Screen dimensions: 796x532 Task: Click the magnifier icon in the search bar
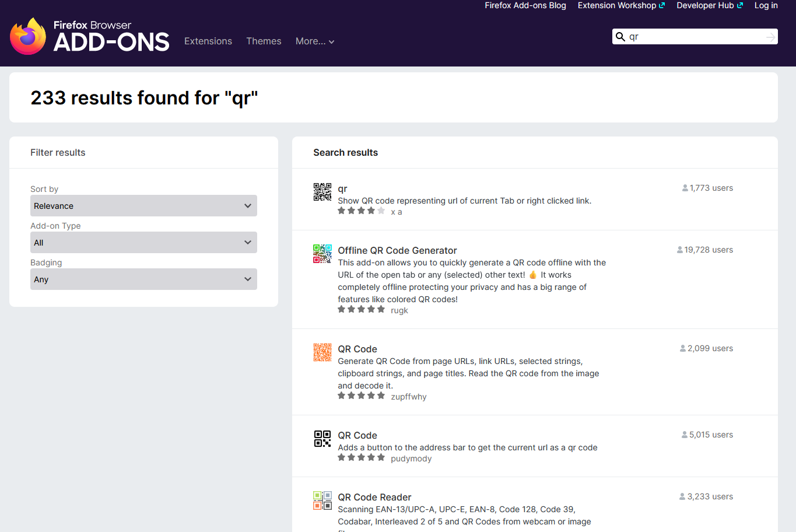620,36
